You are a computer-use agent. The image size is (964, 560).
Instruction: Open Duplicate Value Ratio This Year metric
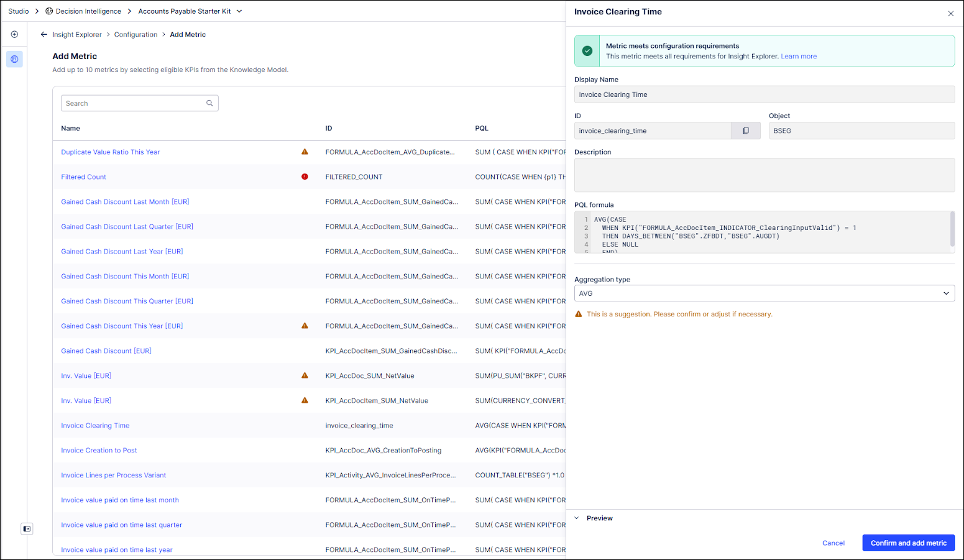pyautogui.click(x=110, y=152)
